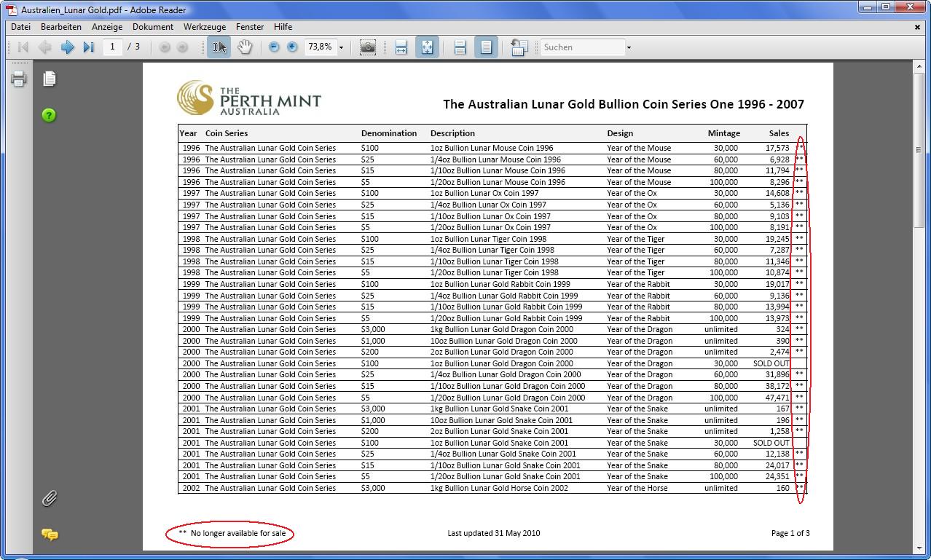
Task: Jump to last page button
Action: (x=88, y=47)
